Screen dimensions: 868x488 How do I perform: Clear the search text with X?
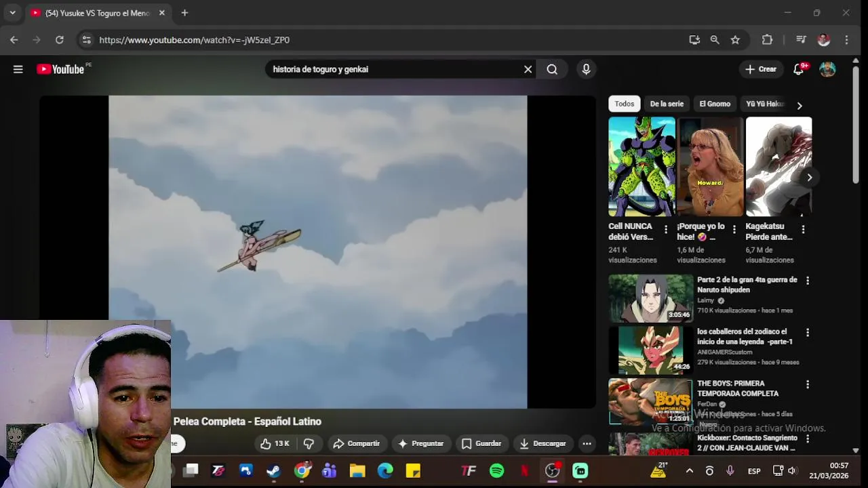(528, 69)
